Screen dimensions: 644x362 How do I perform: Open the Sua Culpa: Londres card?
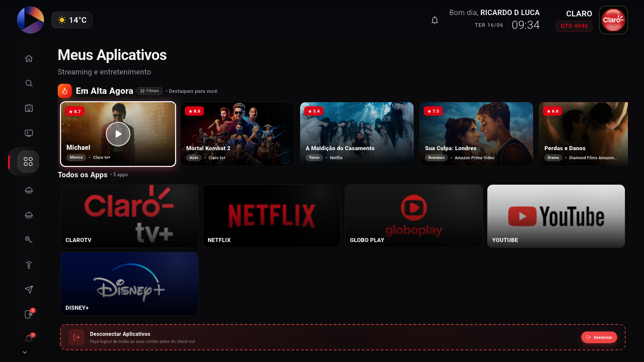[x=476, y=134]
